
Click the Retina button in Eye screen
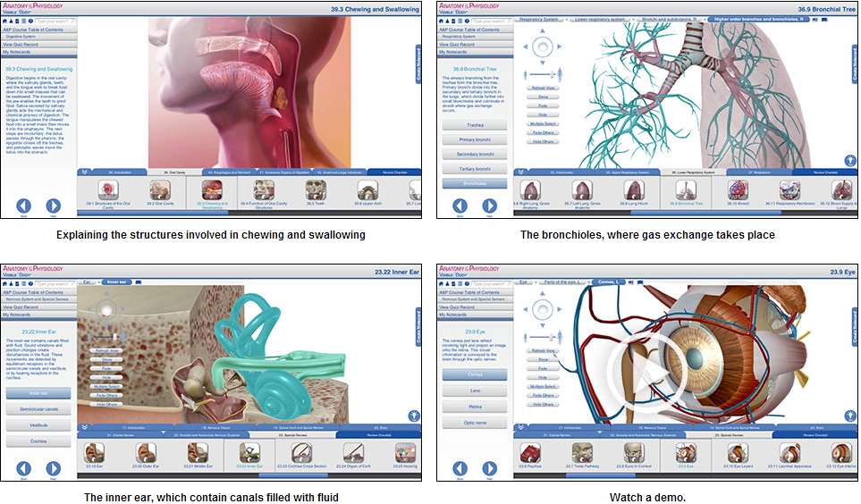(475, 407)
